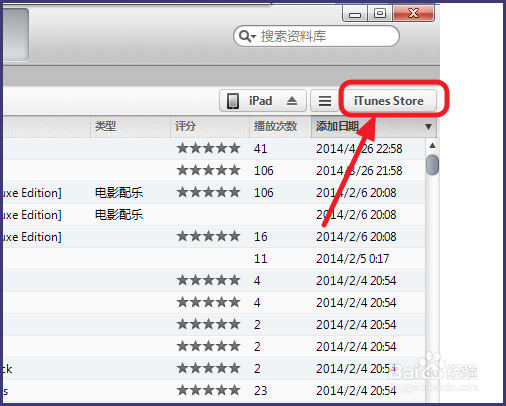This screenshot has width=506, height=406.
Task: Select date 2014/2/5 0:17 cell
Action: [352, 259]
